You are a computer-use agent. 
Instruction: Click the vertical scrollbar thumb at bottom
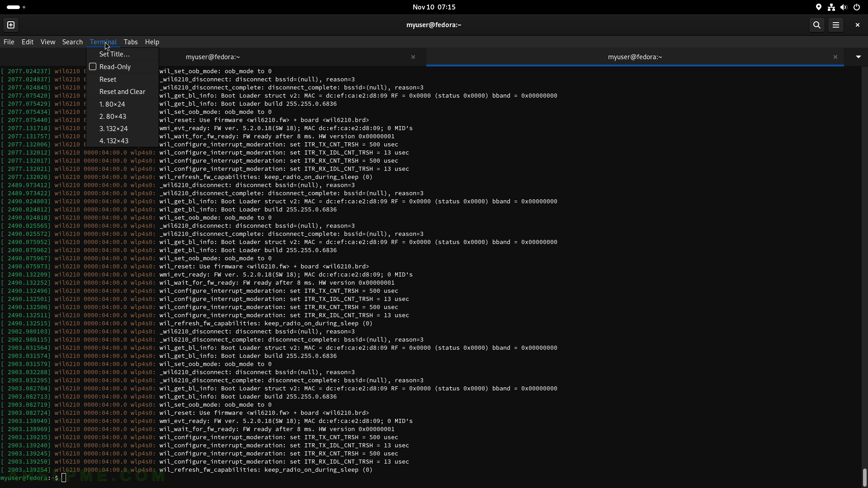pyautogui.click(x=864, y=477)
